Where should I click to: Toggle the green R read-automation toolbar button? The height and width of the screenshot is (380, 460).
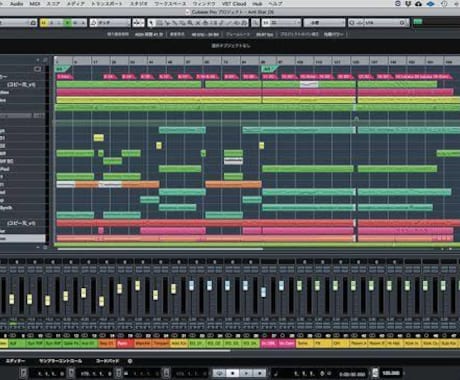[68, 23]
